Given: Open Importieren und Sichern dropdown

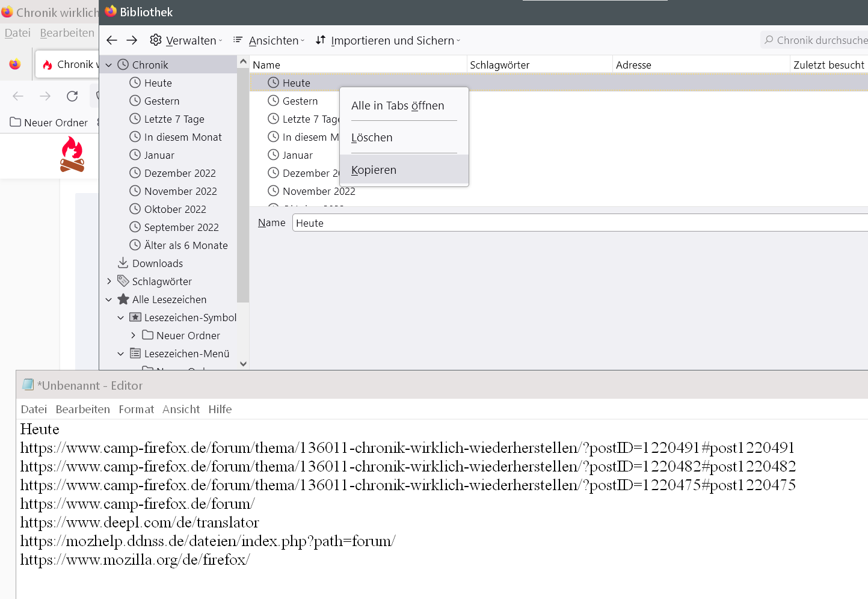Looking at the screenshot, I should point(388,40).
